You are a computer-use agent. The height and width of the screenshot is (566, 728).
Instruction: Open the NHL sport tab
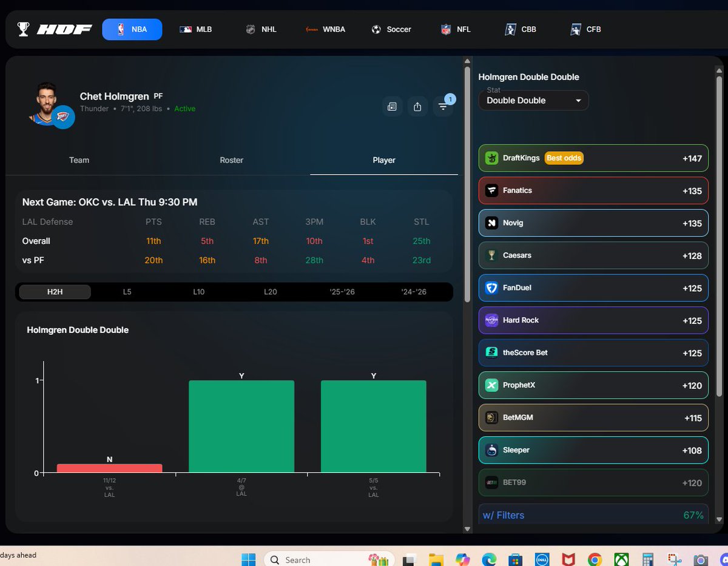(x=261, y=29)
